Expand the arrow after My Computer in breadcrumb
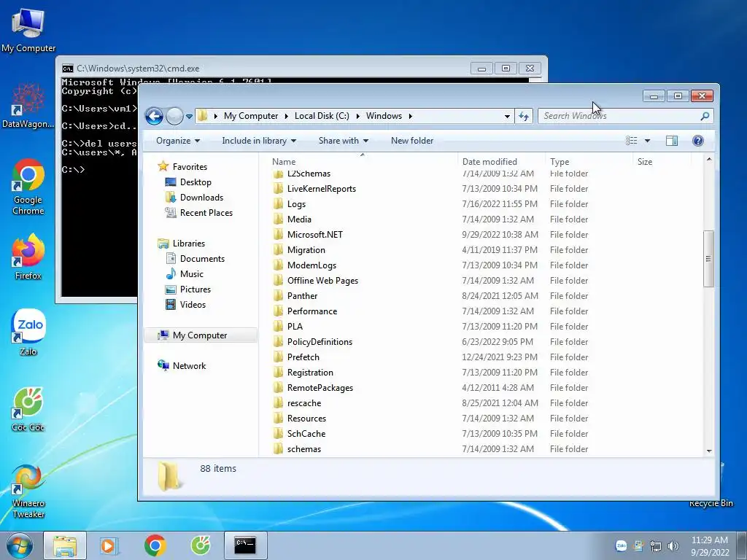 pyautogui.click(x=286, y=116)
